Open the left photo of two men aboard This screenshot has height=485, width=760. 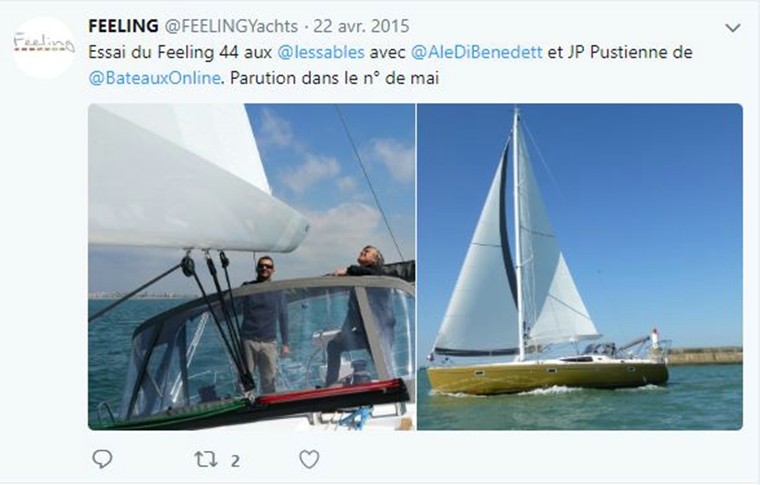252,266
